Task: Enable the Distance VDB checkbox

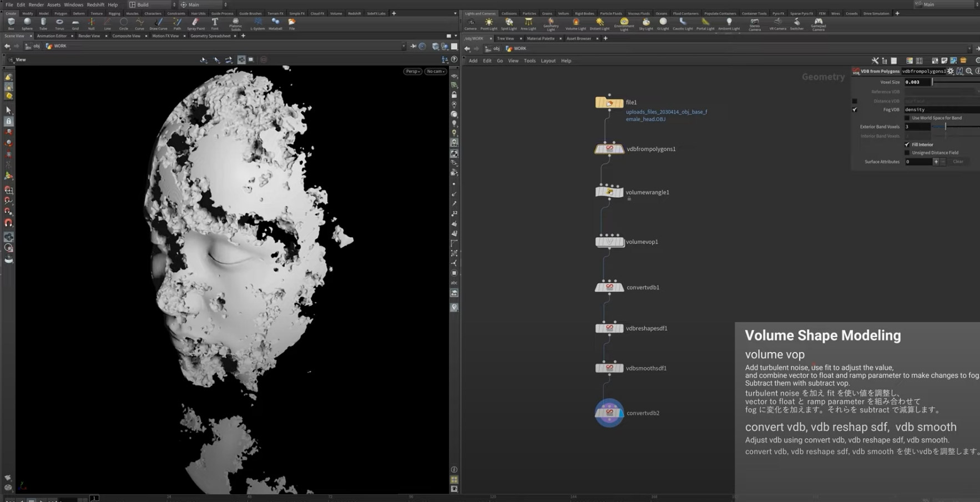Action: click(855, 101)
